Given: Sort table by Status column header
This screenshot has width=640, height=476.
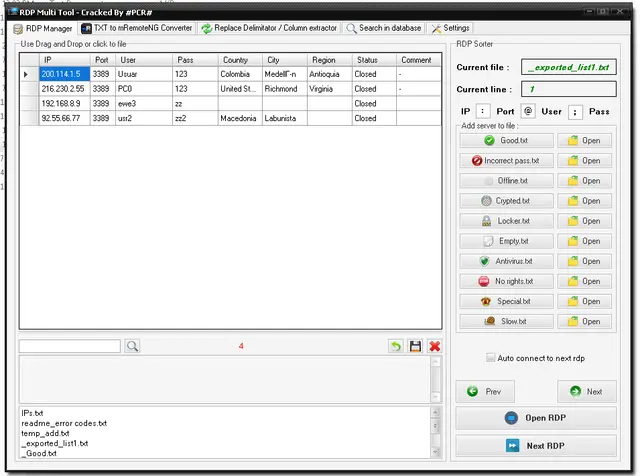Looking at the screenshot, I should click(x=366, y=60).
